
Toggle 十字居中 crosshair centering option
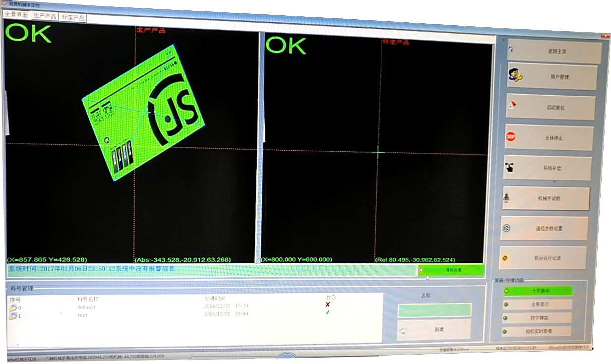[x=538, y=291]
